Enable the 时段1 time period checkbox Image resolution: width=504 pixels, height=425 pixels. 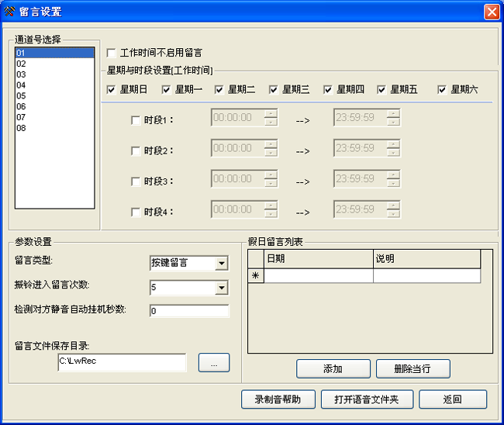136,120
